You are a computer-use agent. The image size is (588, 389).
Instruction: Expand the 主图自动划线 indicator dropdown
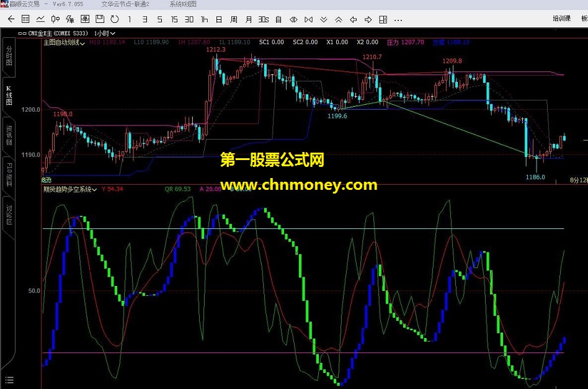[x=64, y=42]
